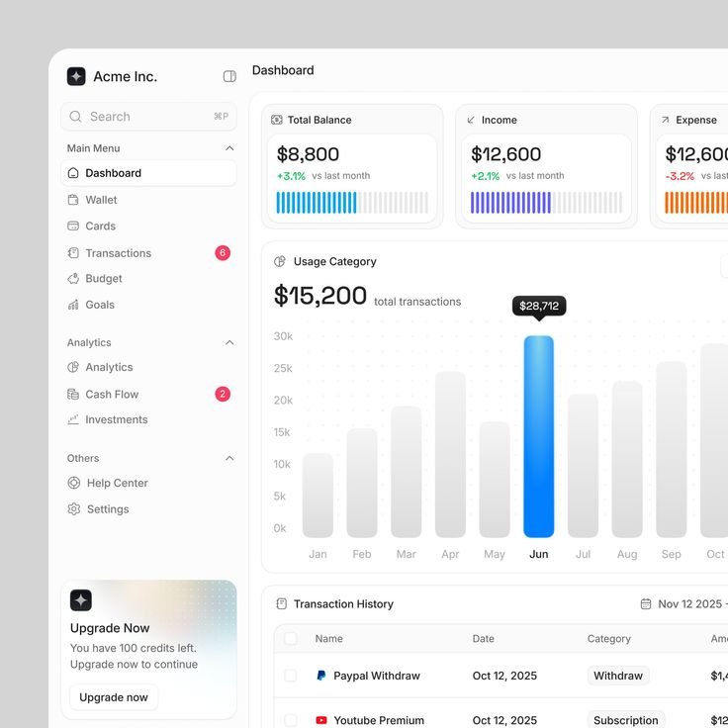Viewport: 728px width, 728px height.
Task: Click the $15,200 total transactions value
Action: tap(320, 296)
